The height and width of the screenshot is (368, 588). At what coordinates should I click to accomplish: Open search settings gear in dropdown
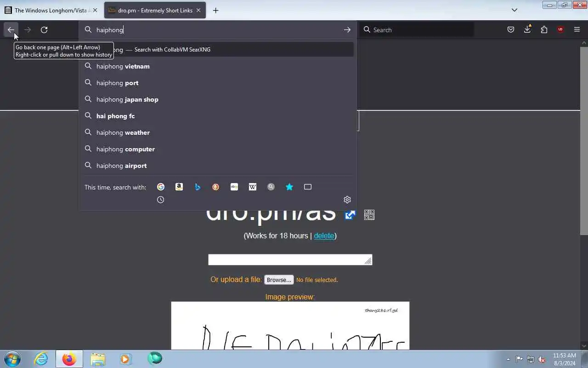click(347, 200)
